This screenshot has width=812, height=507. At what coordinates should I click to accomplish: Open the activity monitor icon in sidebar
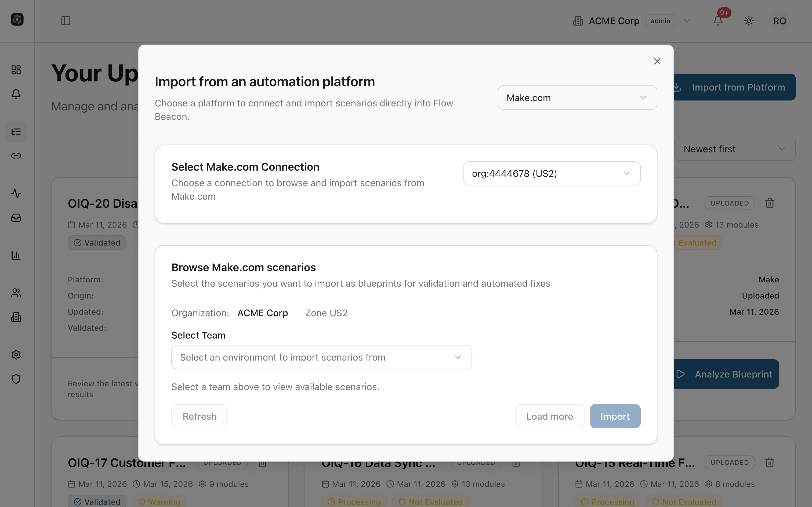pyautogui.click(x=16, y=193)
